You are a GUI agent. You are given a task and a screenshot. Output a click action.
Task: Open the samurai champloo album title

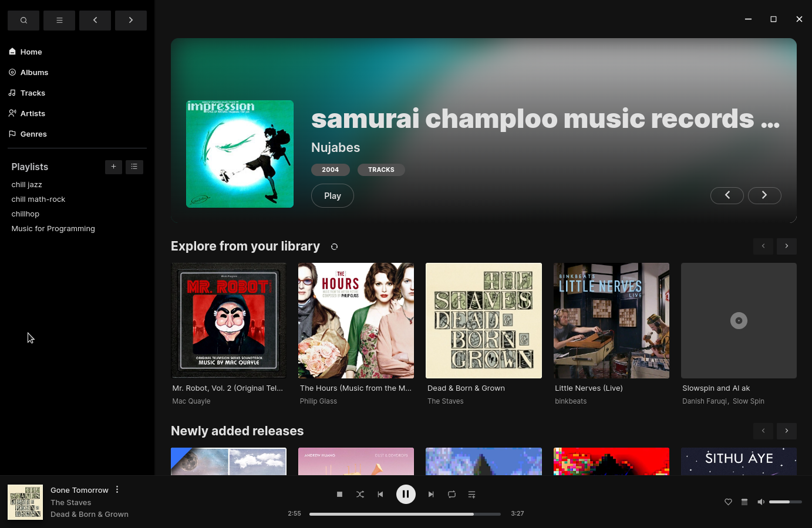coord(545,119)
